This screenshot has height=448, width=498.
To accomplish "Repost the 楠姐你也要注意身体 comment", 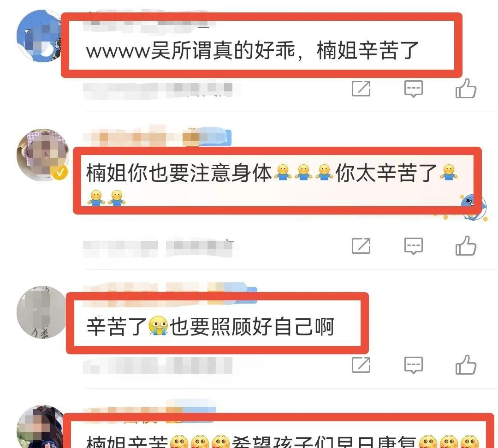I will click(361, 245).
